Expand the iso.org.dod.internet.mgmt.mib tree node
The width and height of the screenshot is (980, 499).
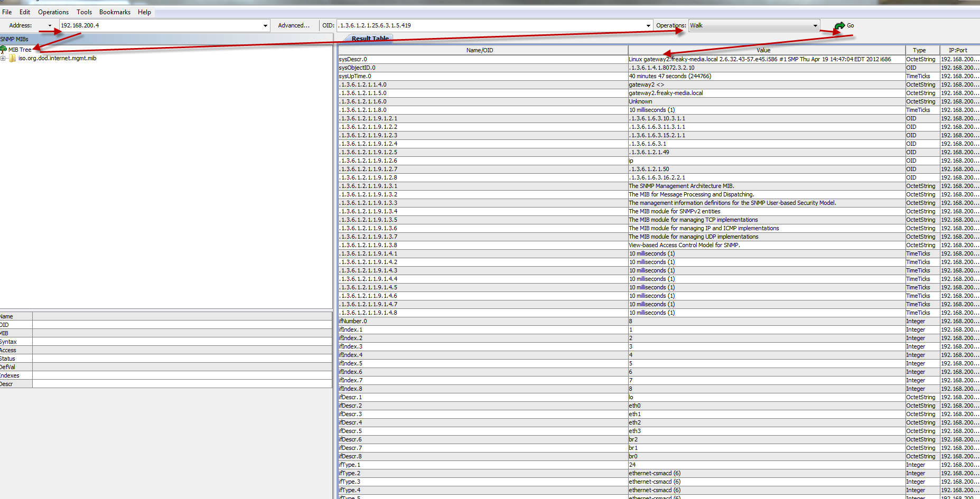3,58
